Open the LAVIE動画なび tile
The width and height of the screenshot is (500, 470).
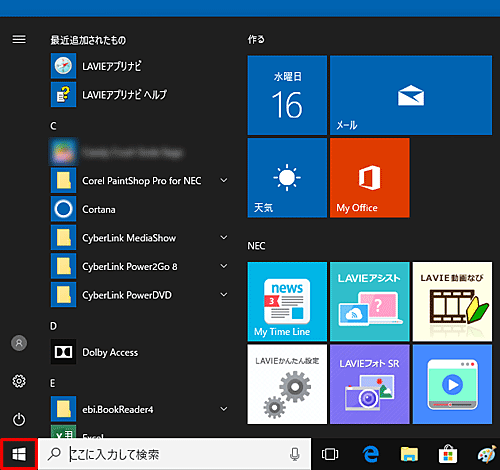(452, 301)
